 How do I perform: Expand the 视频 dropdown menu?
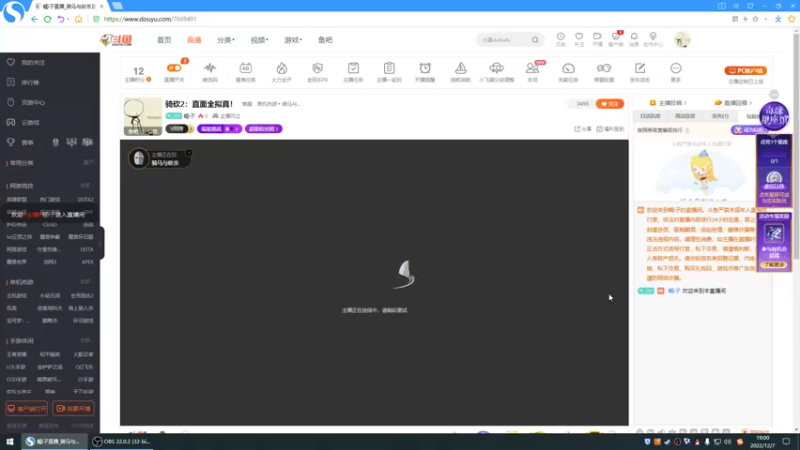(259, 40)
